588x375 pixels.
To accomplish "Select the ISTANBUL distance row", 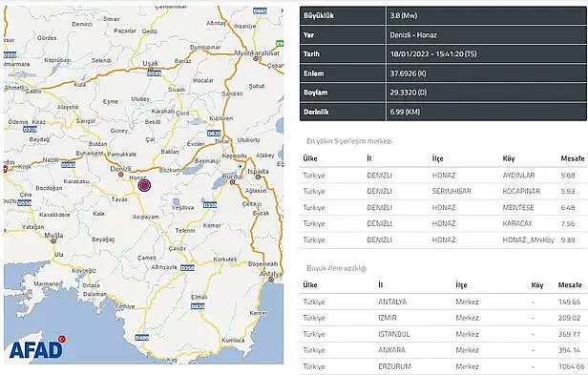I will tap(443, 334).
